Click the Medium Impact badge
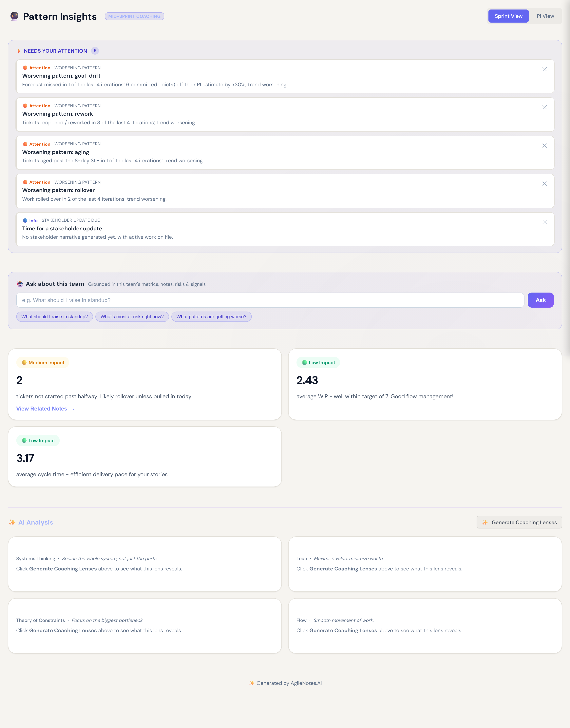This screenshot has width=570, height=728. [x=43, y=362]
